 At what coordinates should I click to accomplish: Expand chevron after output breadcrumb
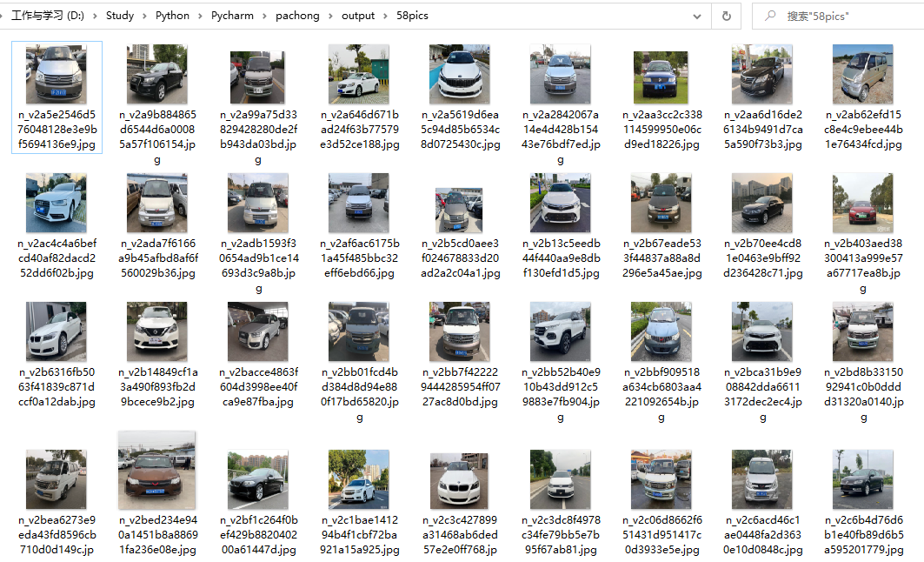tap(385, 16)
